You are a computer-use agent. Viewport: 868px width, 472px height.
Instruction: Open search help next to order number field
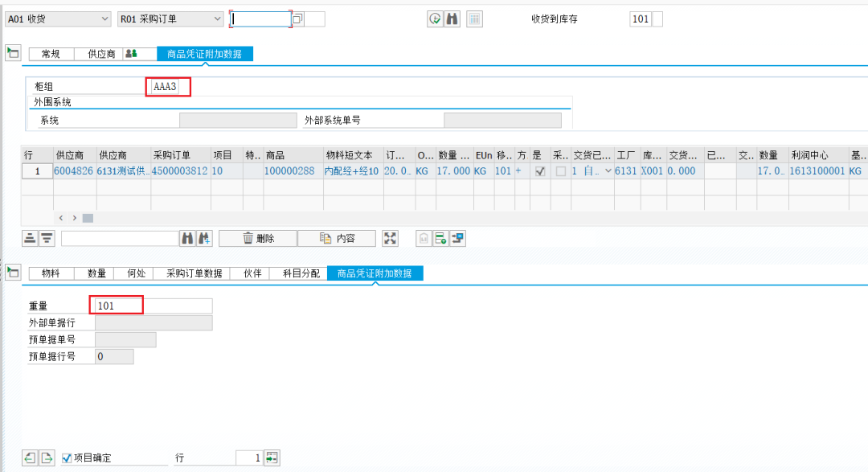point(298,18)
